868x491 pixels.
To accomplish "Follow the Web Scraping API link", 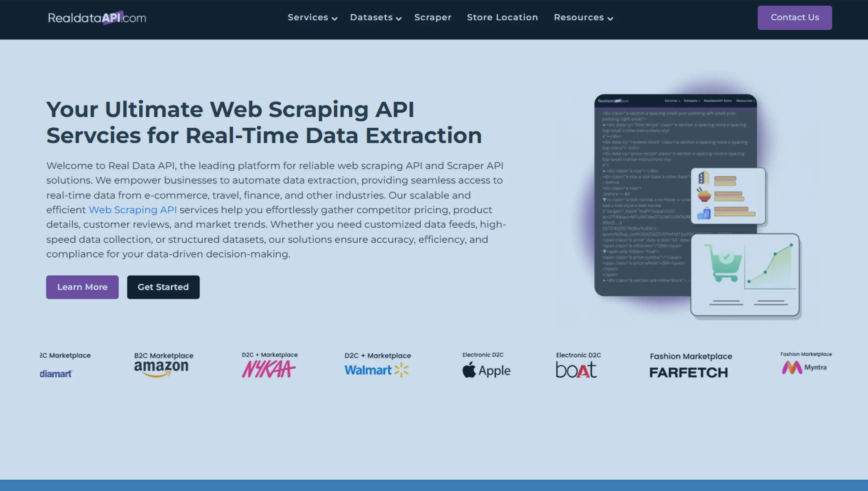I will [133, 210].
